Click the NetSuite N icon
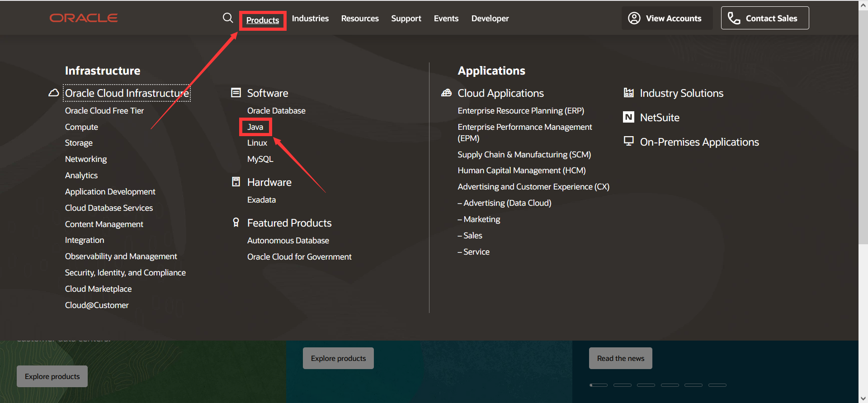This screenshot has height=403, width=868. click(x=628, y=117)
